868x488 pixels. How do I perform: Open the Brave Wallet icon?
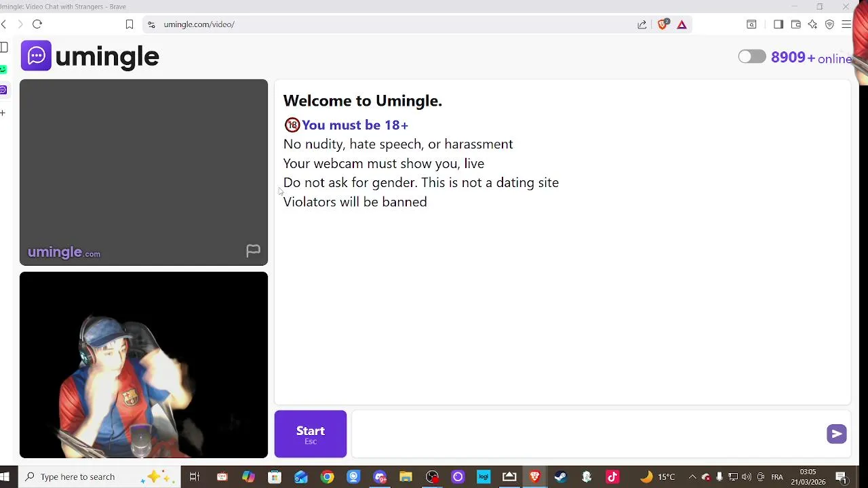click(795, 24)
